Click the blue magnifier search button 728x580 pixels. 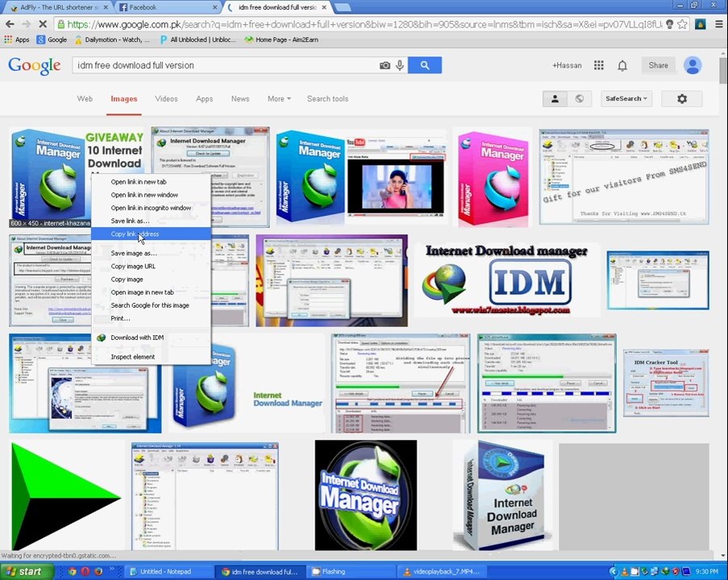coord(425,65)
